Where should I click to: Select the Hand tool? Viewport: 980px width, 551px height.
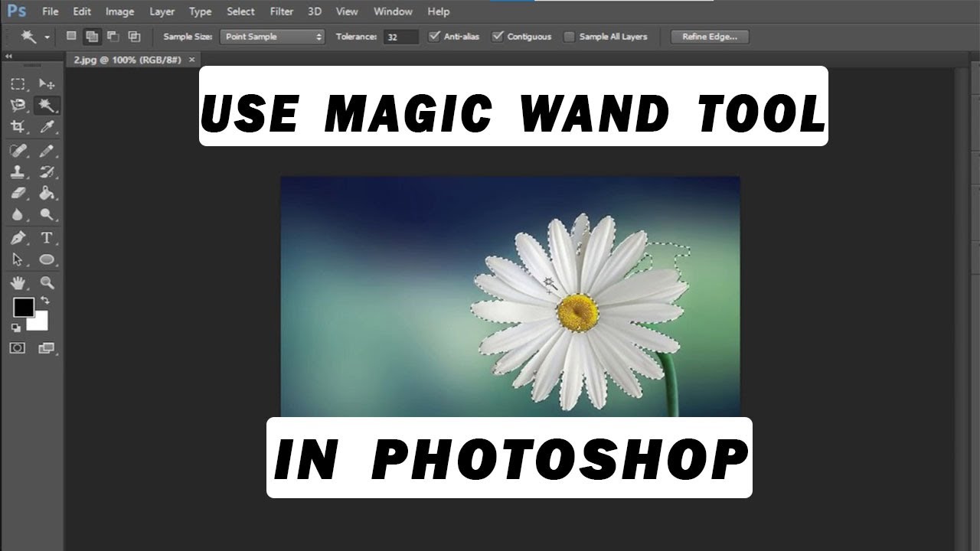pyautogui.click(x=18, y=282)
